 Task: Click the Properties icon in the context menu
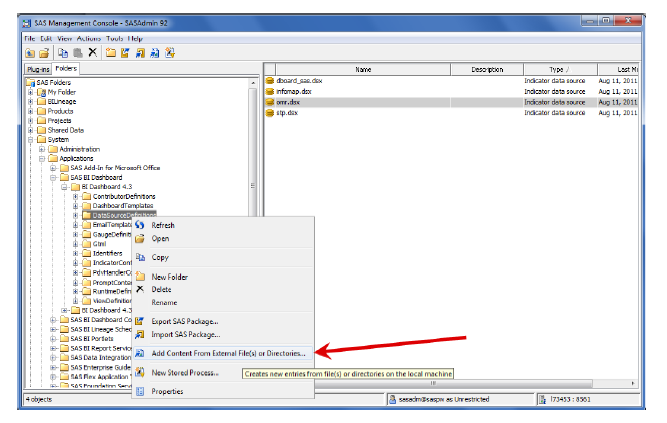tap(140, 391)
